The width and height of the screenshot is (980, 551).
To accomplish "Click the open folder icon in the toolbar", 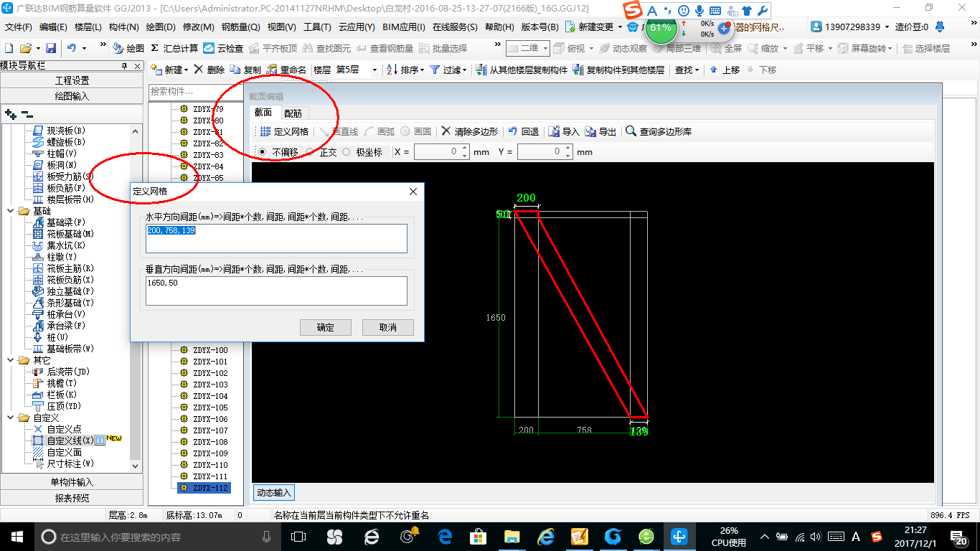I will [x=26, y=48].
